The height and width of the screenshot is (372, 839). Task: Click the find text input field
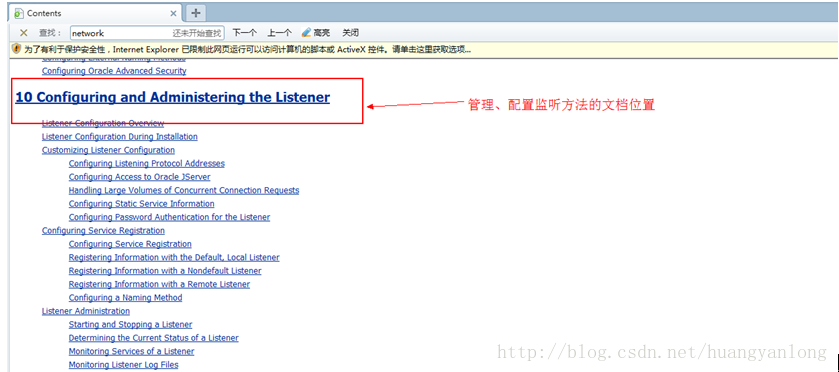(147, 33)
